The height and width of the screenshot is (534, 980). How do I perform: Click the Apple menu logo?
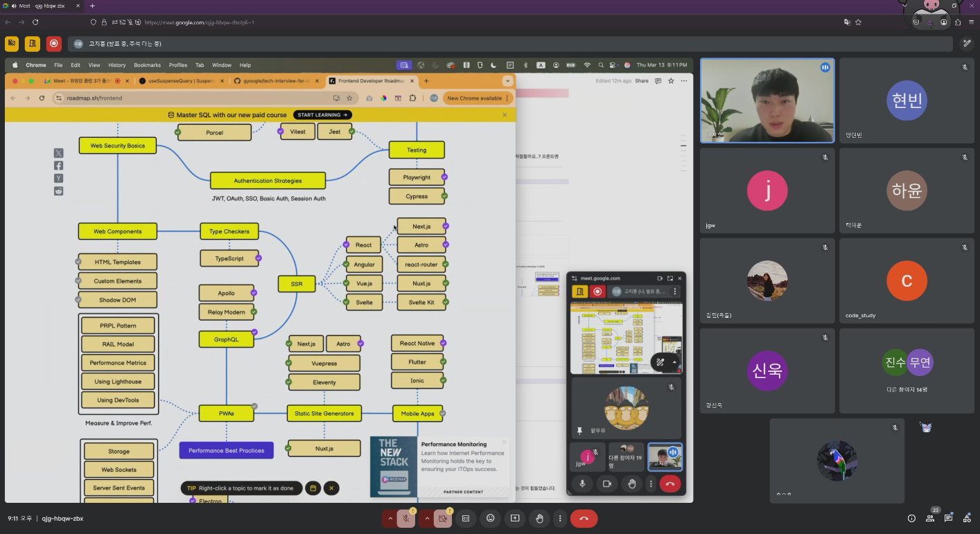[15, 65]
